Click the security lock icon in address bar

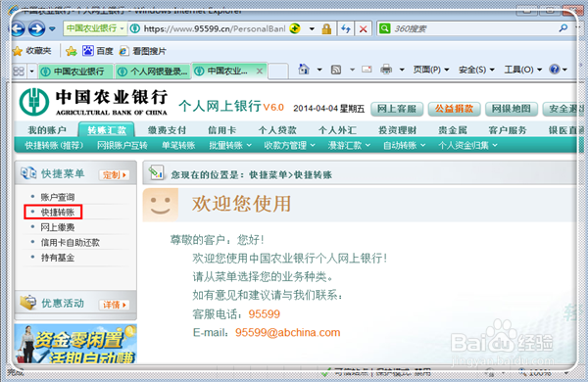tap(326, 28)
